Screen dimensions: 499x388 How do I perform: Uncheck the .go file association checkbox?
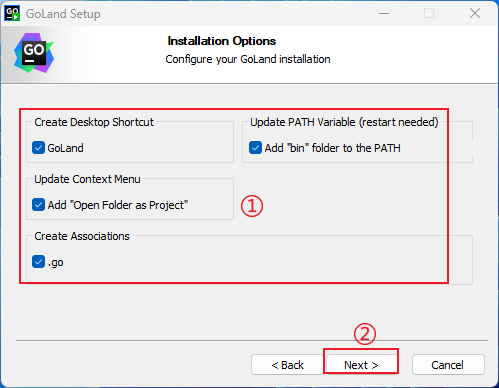pyautogui.click(x=39, y=262)
